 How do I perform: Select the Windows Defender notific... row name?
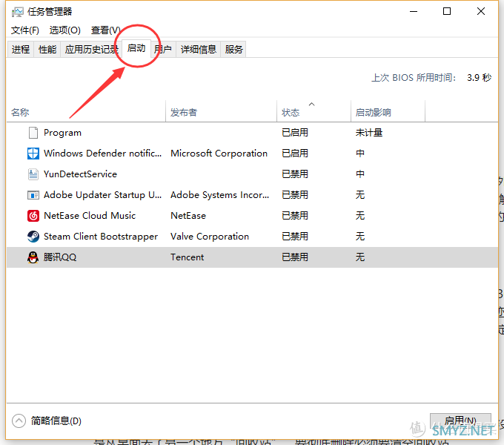pos(102,154)
